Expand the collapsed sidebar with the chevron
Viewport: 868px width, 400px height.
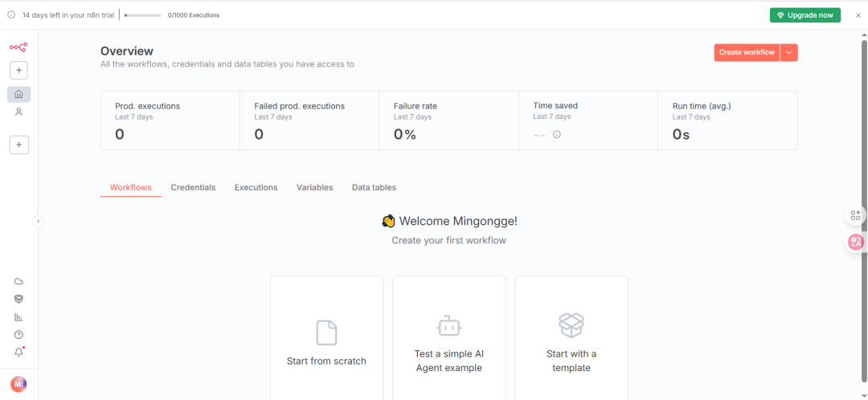click(x=38, y=221)
